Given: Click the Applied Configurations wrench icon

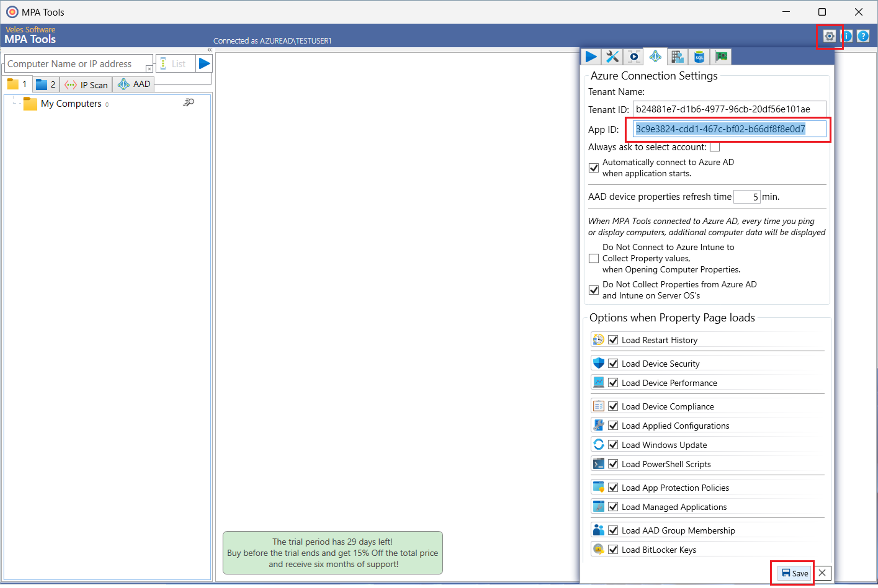Looking at the screenshot, I should tap(598, 425).
